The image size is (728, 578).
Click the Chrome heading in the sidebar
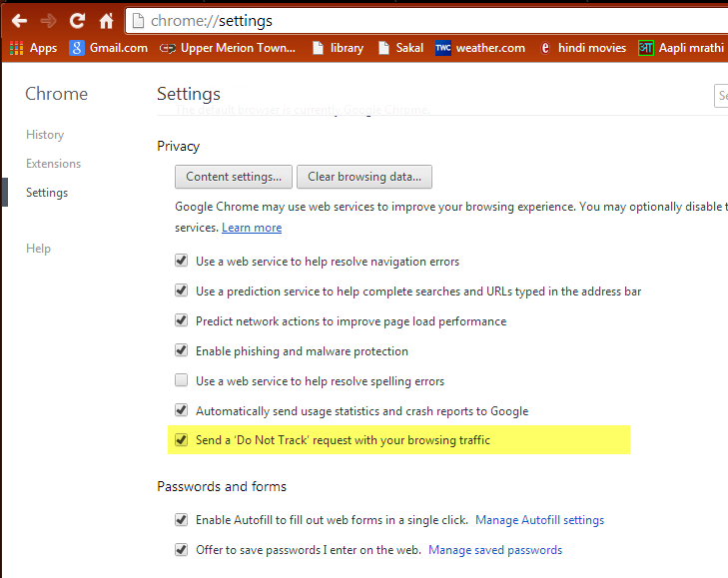pos(56,94)
